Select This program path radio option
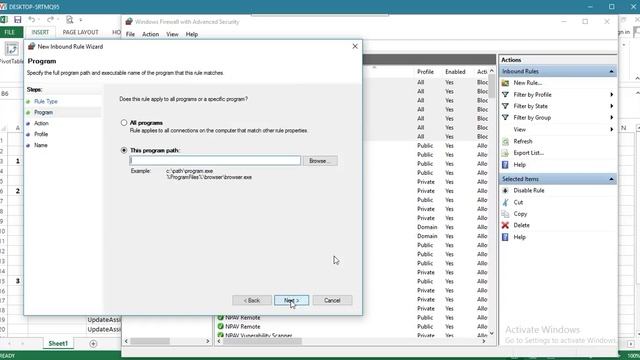This screenshot has width=640, height=360. (x=124, y=150)
